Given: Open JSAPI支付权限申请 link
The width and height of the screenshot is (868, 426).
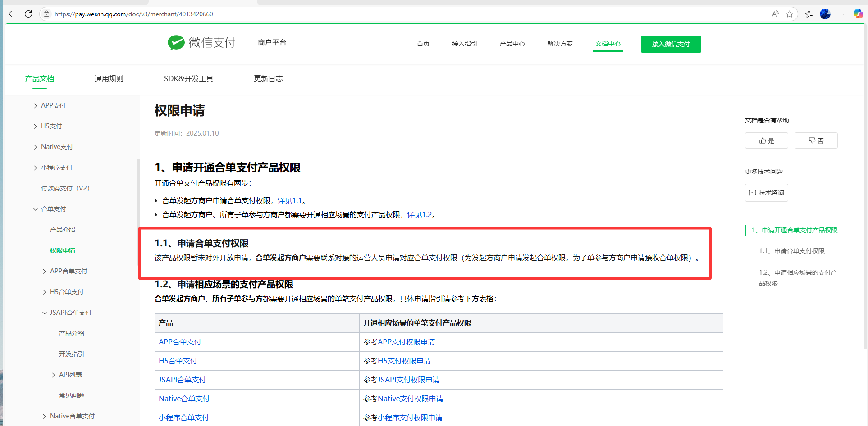Looking at the screenshot, I should 409,380.
